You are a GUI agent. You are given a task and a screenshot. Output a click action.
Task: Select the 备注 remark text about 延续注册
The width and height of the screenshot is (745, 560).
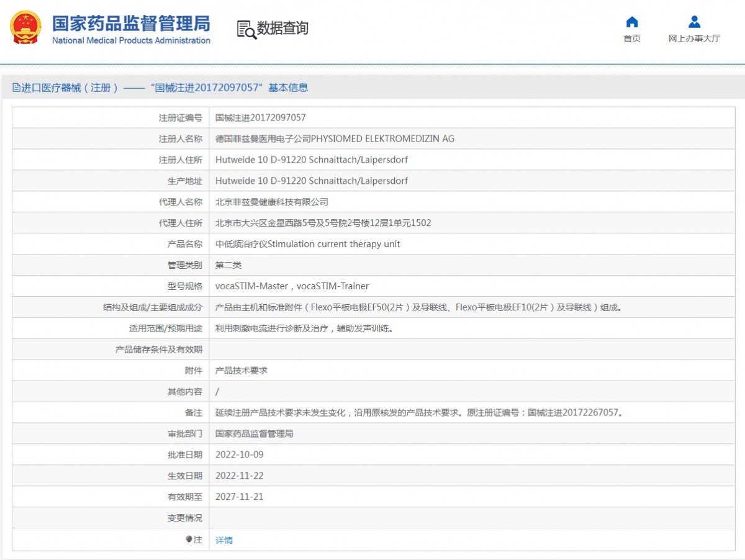(419, 412)
